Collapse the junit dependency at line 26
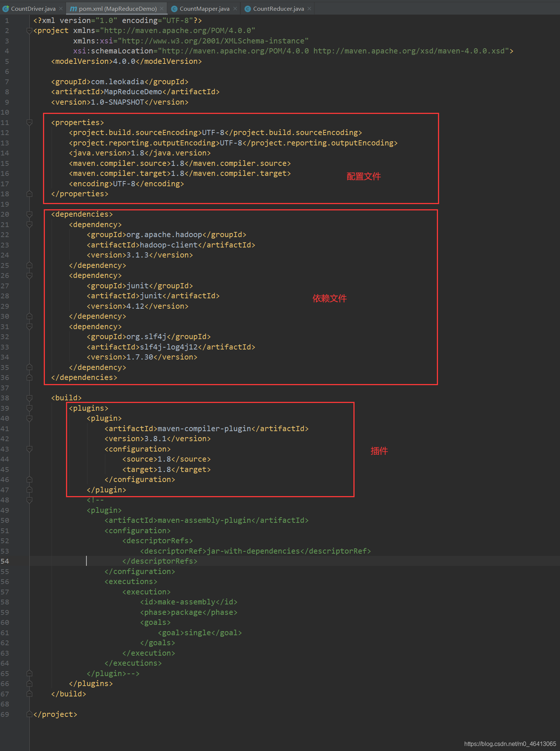This screenshot has height=751, width=560. 29,275
